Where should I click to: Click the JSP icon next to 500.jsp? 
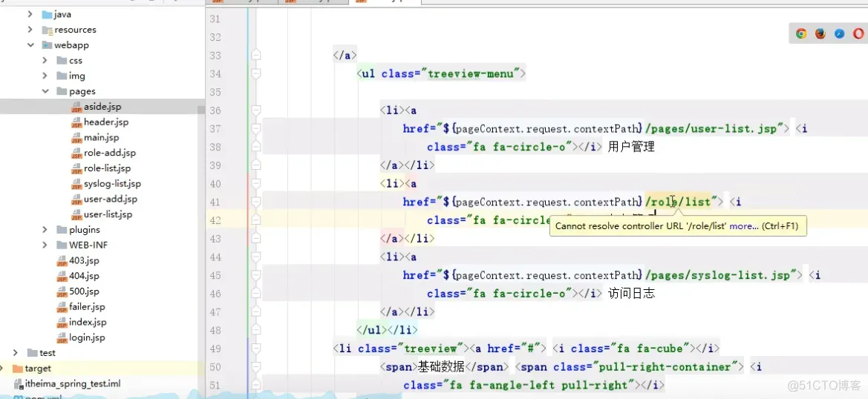tap(62, 292)
